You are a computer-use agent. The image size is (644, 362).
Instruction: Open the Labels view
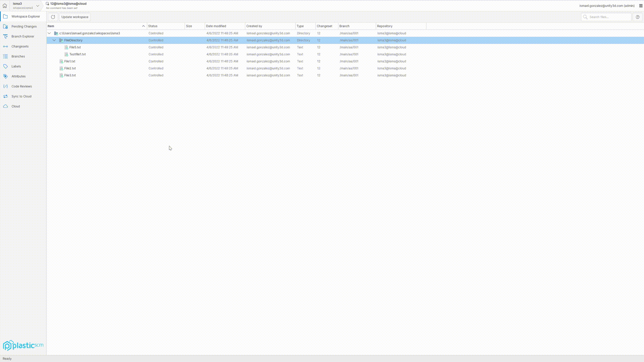[x=16, y=66]
